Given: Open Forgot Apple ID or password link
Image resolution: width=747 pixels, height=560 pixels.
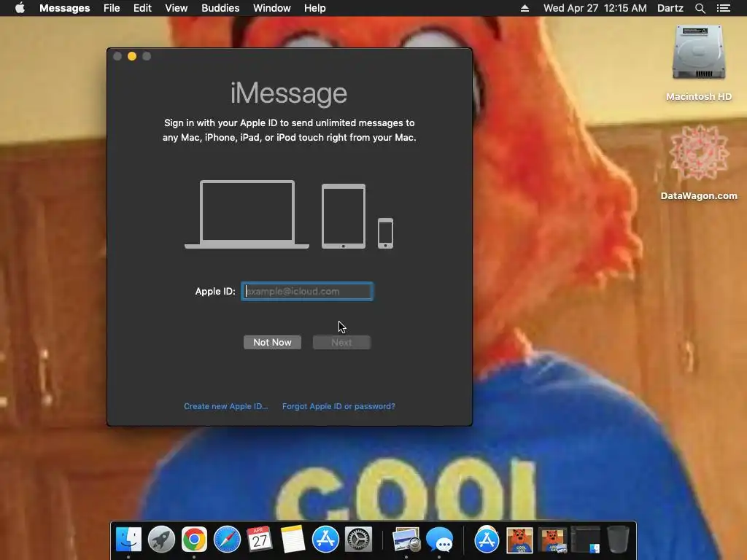Looking at the screenshot, I should click(338, 406).
